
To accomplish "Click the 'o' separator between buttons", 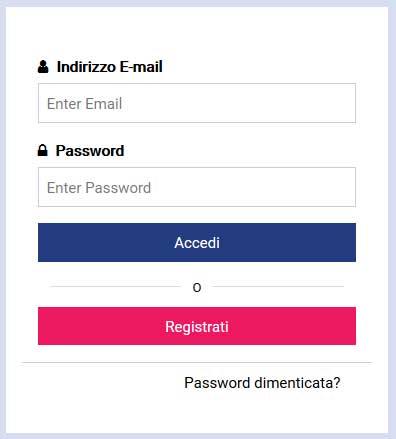I will 197,287.
